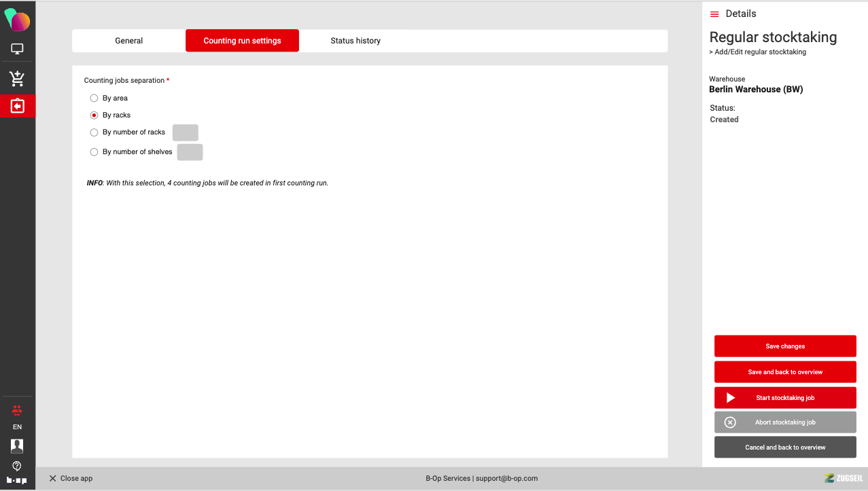Click Close app in the bottom bar
The width and height of the screenshot is (868, 491).
(71, 479)
